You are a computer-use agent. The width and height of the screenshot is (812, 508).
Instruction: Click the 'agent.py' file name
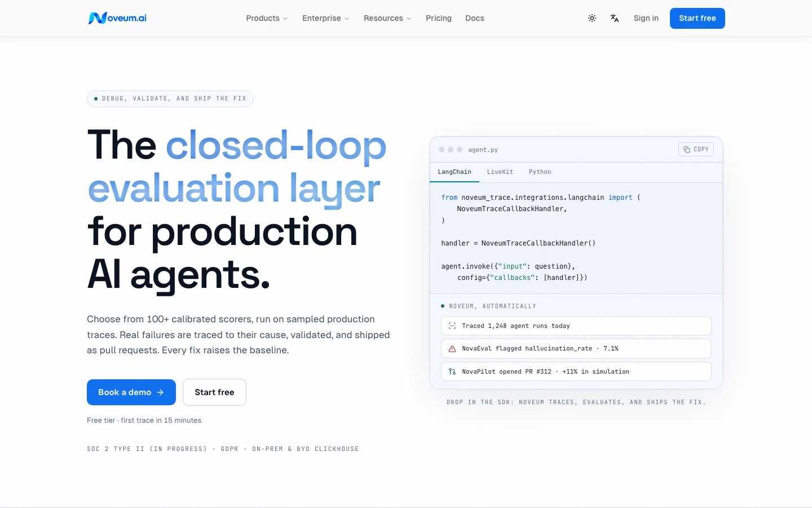point(483,150)
